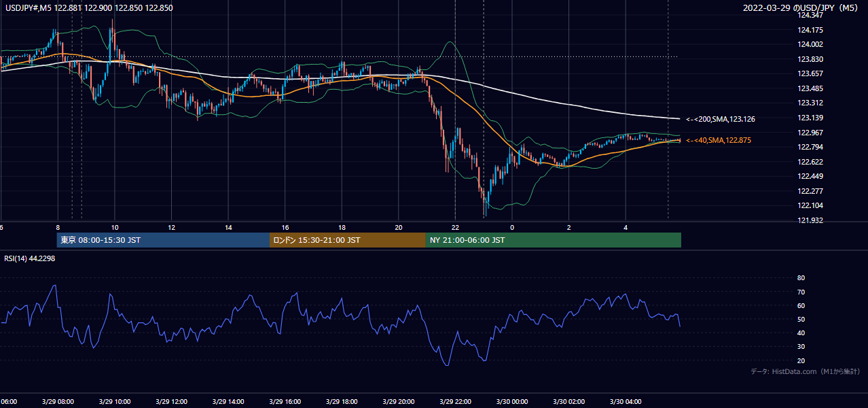The image size is (868, 408).
Task: Click the 200 SMA label 123.126
Action: tap(721, 120)
